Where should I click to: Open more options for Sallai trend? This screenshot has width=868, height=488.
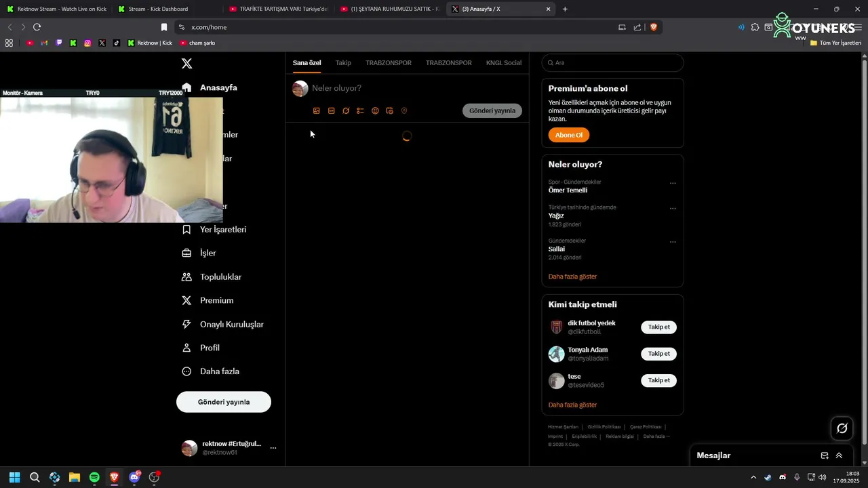click(x=673, y=241)
